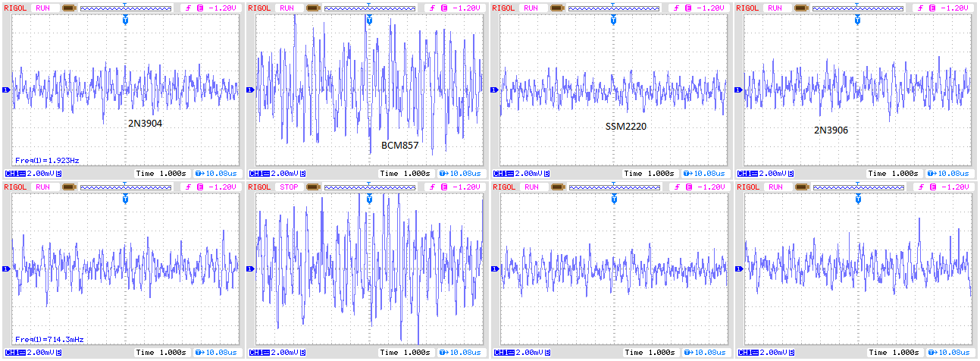Click the 10.08us trigger offset under the 2N3904 trace
This screenshot has height=361, width=980.
coord(218,174)
